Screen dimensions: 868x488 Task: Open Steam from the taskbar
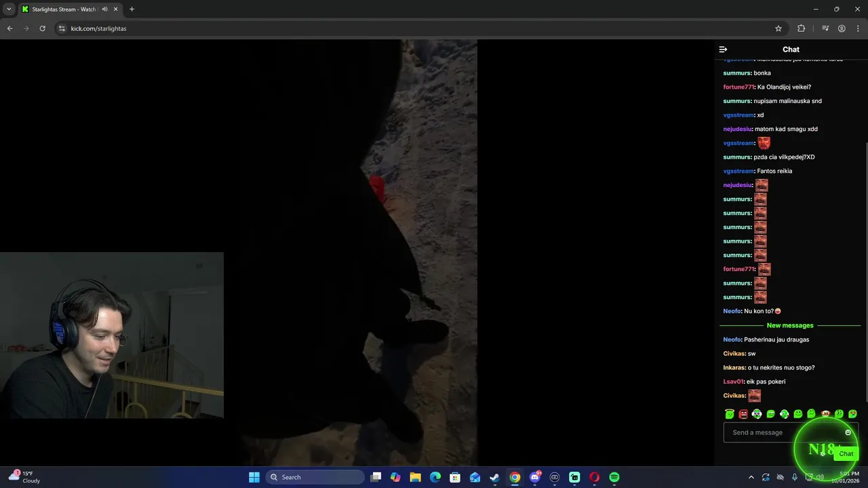[x=495, y=477]
